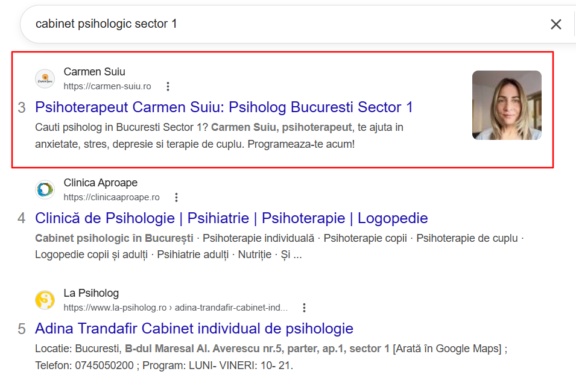Open the Psihoterapeut Carmen Suiu result title
The image size is (576, 392).
tap(224, 107)
